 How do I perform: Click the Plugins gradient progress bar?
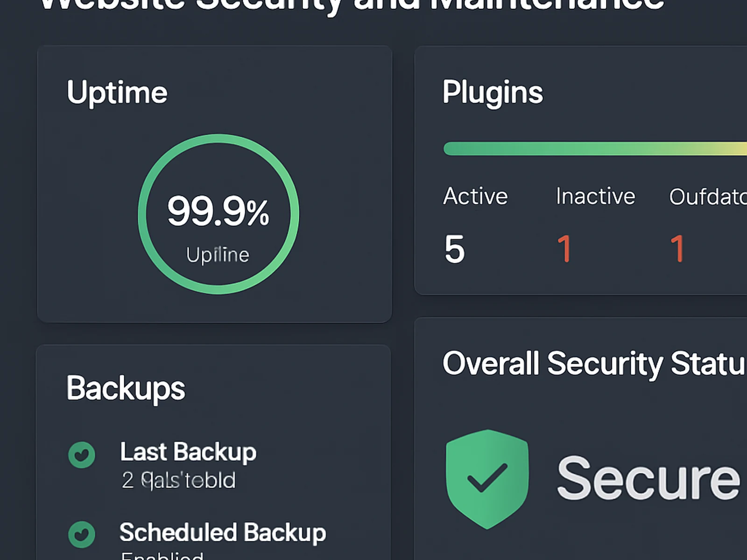coord(594,148)
